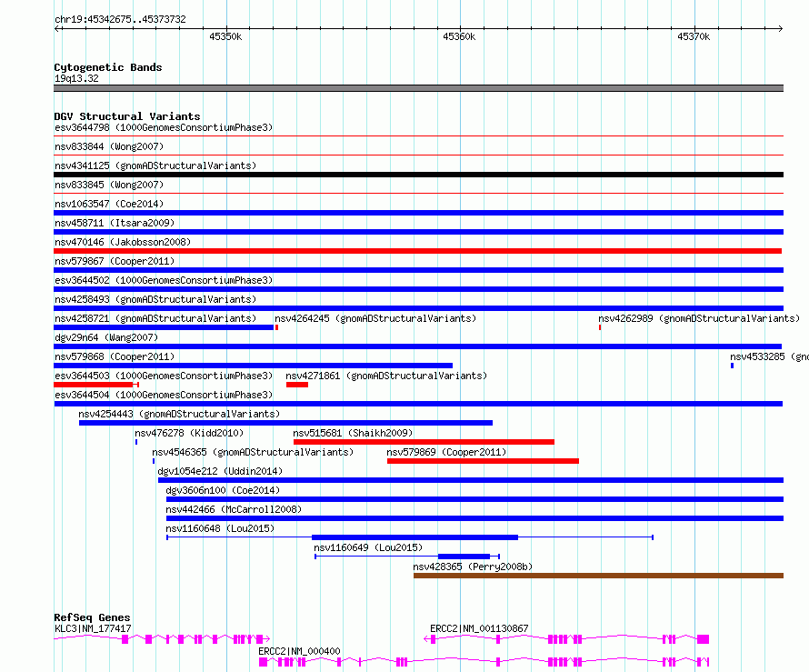Select dgv3606n100 (Coe2014) blue bar
This screenshot has height=672, width=809.
point(474,499)
